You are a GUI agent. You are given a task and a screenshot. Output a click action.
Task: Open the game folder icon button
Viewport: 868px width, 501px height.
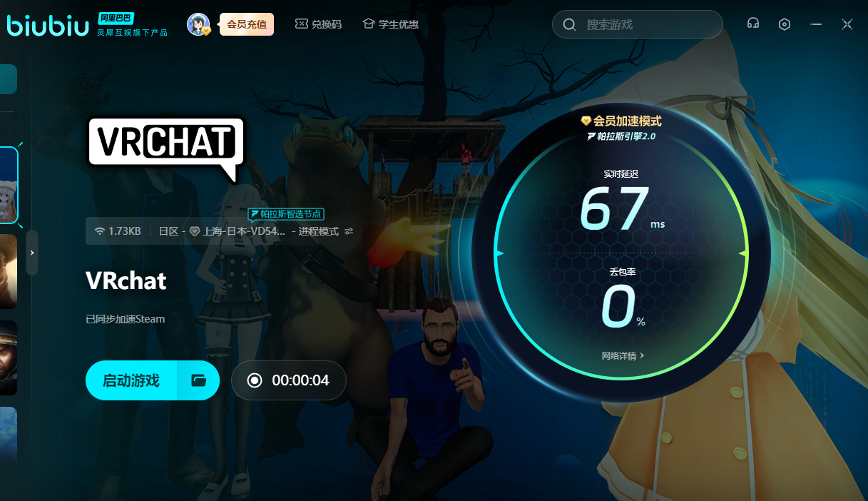[199, 380]
